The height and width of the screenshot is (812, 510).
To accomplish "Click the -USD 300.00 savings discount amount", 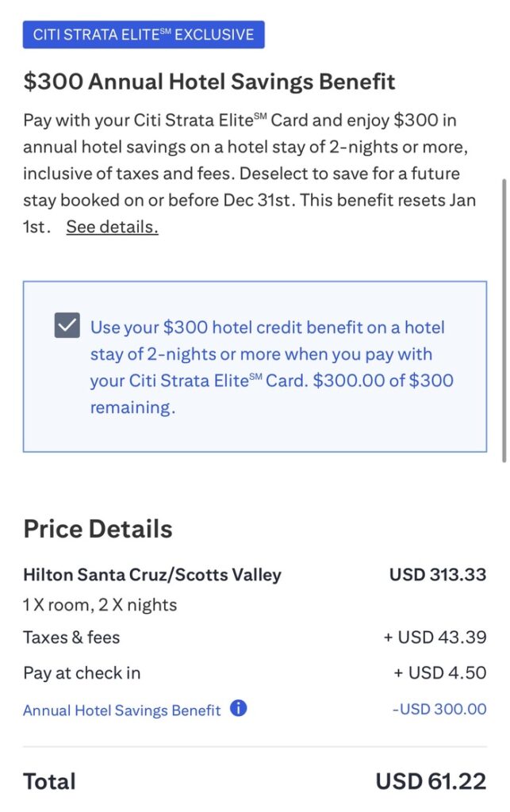I will click(439, 710).
